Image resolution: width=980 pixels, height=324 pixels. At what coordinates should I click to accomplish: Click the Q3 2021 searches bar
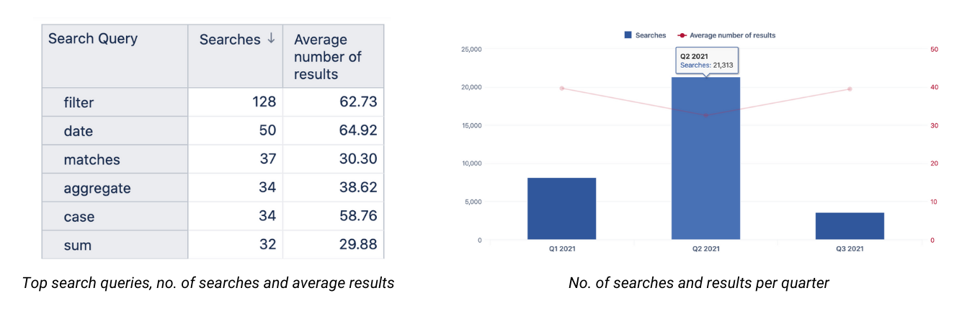(x=850, y=226)
